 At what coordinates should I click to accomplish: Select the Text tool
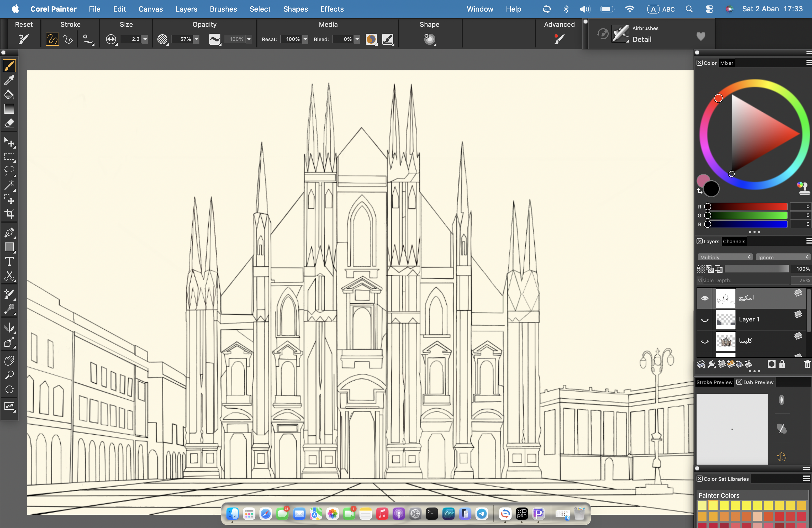click(10, 262)
